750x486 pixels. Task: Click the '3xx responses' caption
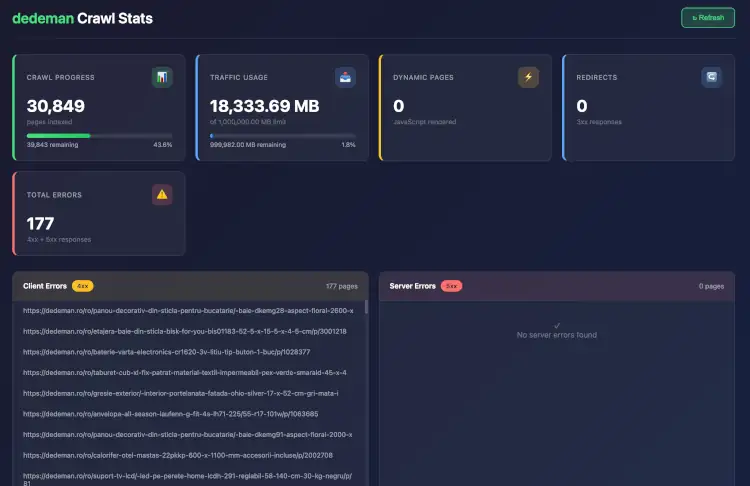coord(599,122)
